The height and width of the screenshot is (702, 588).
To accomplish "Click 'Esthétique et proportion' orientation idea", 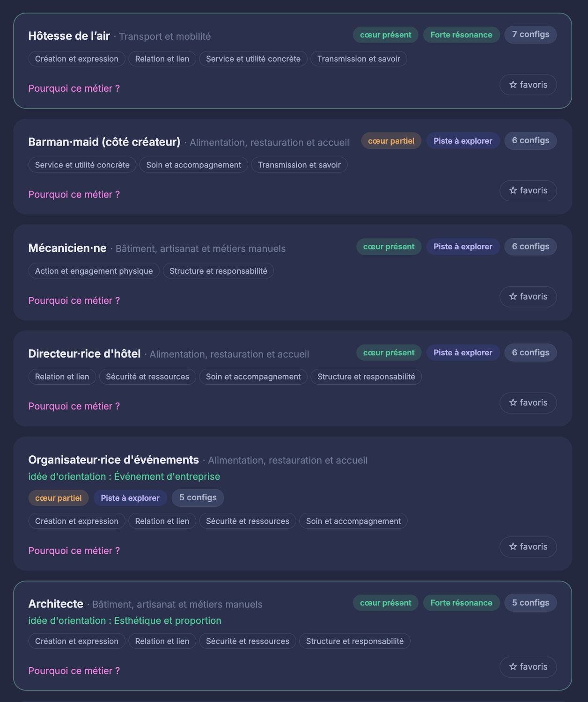I will coord(168,621).
